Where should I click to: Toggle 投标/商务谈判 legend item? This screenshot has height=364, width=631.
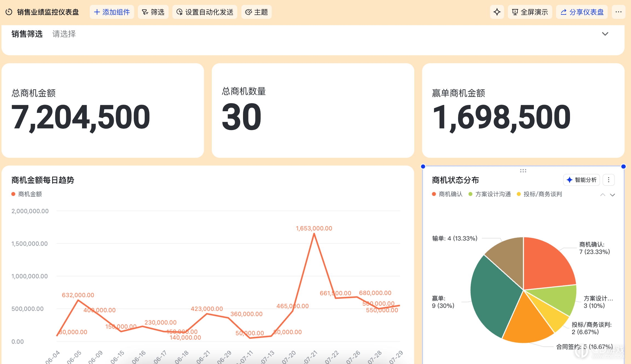539,194
